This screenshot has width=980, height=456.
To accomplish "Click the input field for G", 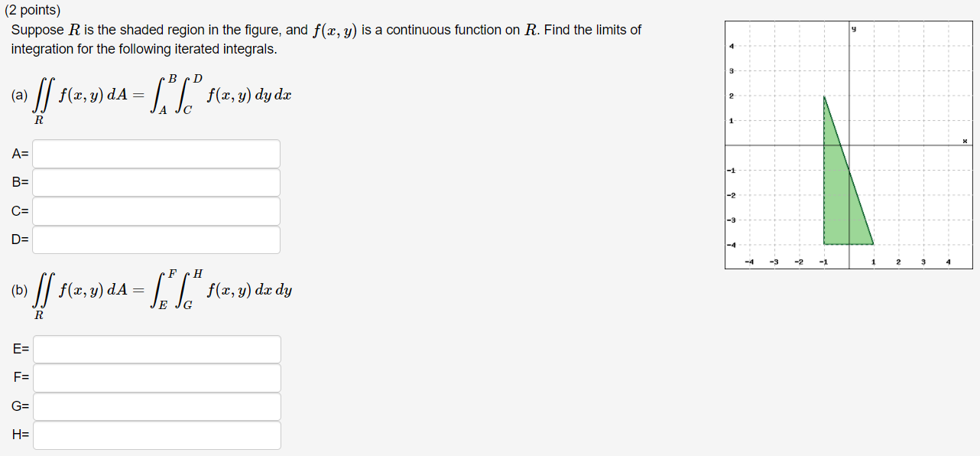I will [x=156, y=406].
